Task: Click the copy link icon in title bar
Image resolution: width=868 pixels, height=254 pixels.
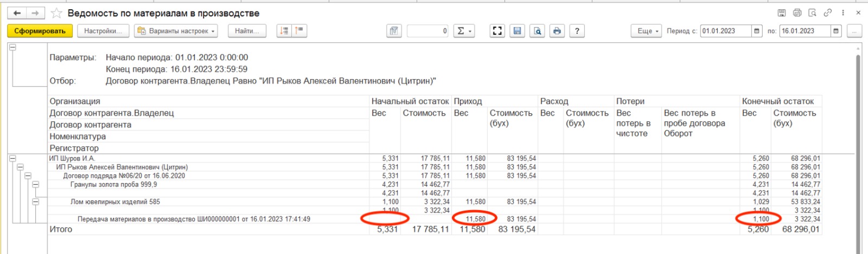Action: click(828, 13)
